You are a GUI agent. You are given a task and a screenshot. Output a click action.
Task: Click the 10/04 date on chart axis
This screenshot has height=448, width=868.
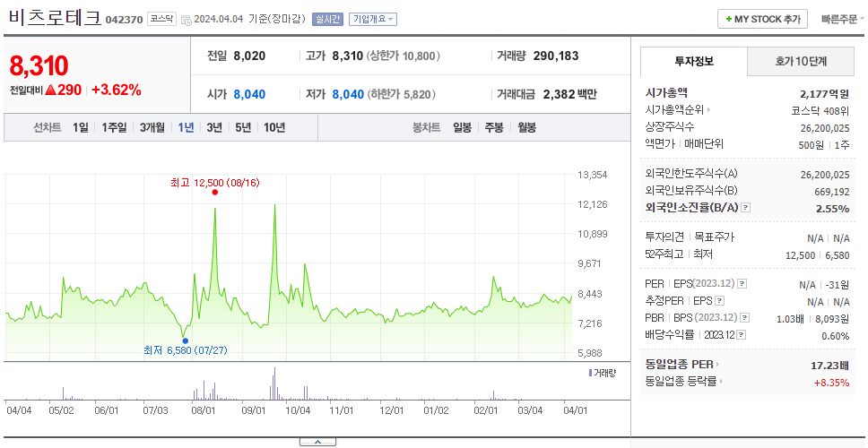click(298, 411)
